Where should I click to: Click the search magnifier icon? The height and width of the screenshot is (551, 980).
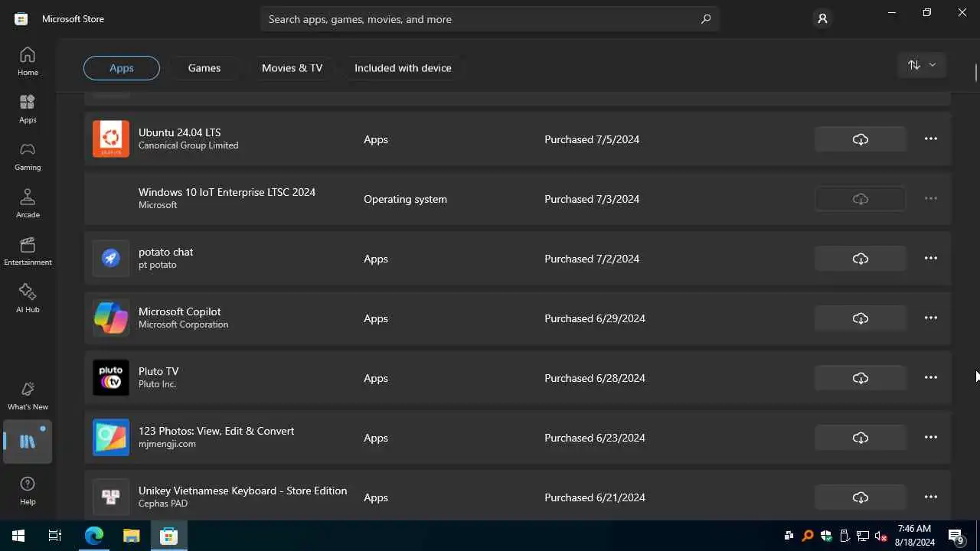pos(706,19)
